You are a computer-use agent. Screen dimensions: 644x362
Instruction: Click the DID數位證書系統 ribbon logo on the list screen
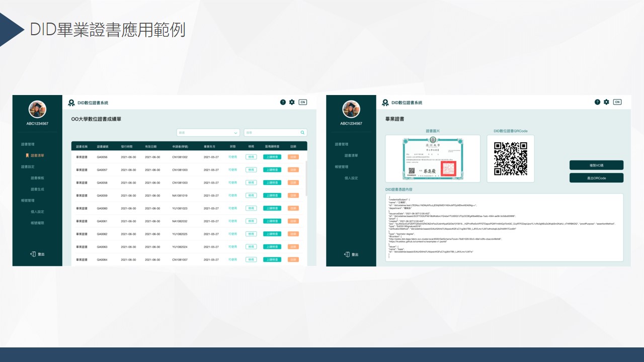point(71,103)
